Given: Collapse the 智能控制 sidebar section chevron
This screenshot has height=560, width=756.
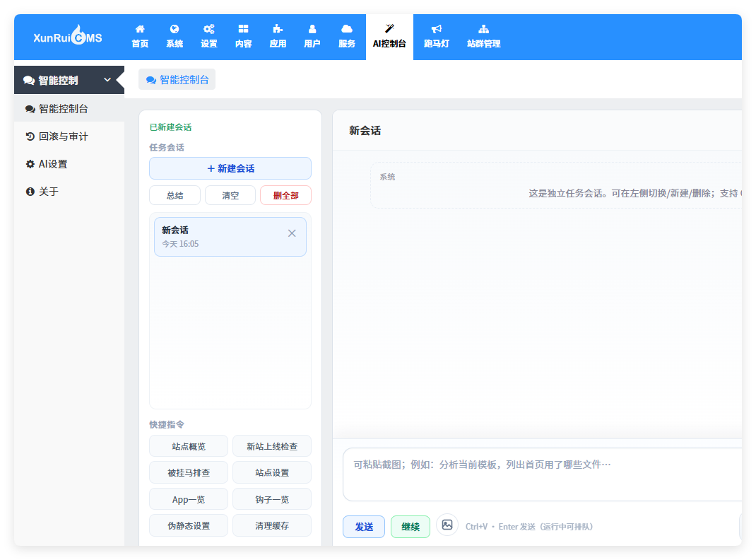Looking at the screenshot, I should 107,80.
